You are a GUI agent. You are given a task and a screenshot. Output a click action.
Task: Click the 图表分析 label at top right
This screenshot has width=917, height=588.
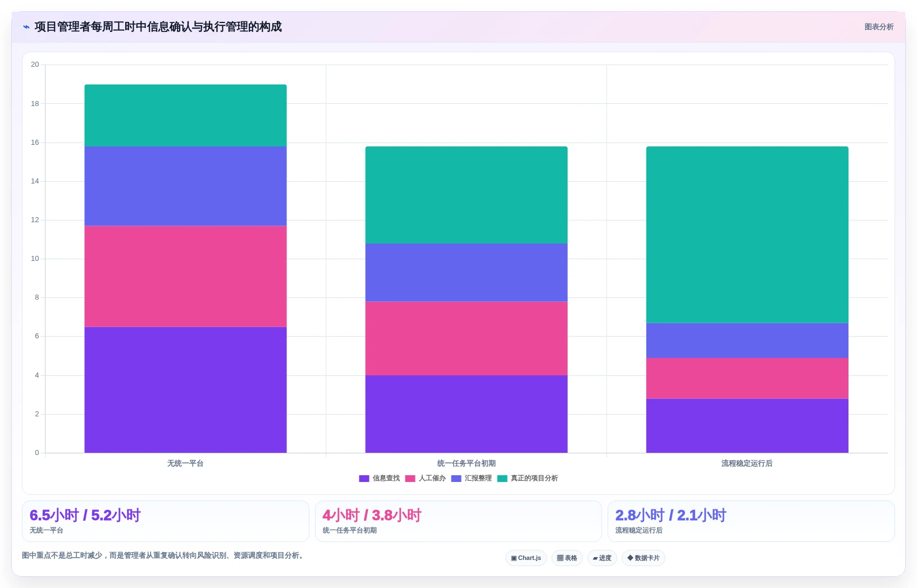879,27
